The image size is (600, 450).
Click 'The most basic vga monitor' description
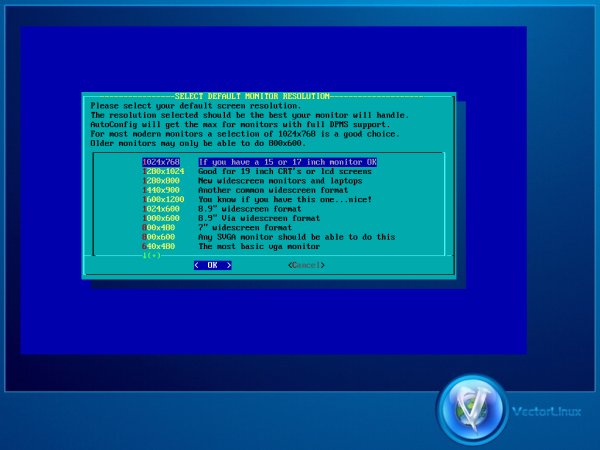tap(259, 246)
